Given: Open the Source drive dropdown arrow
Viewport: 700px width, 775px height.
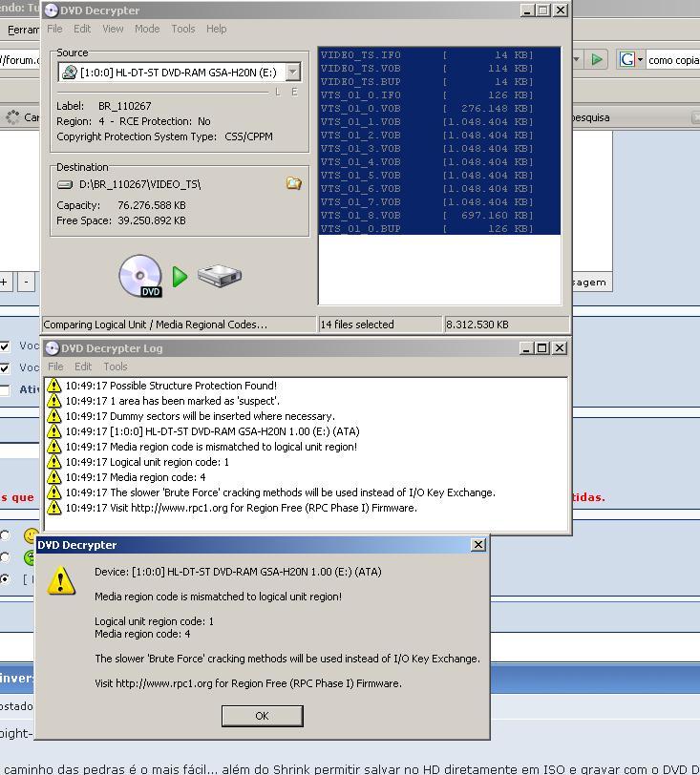Looking at the screenshot, I should point(293,73).
